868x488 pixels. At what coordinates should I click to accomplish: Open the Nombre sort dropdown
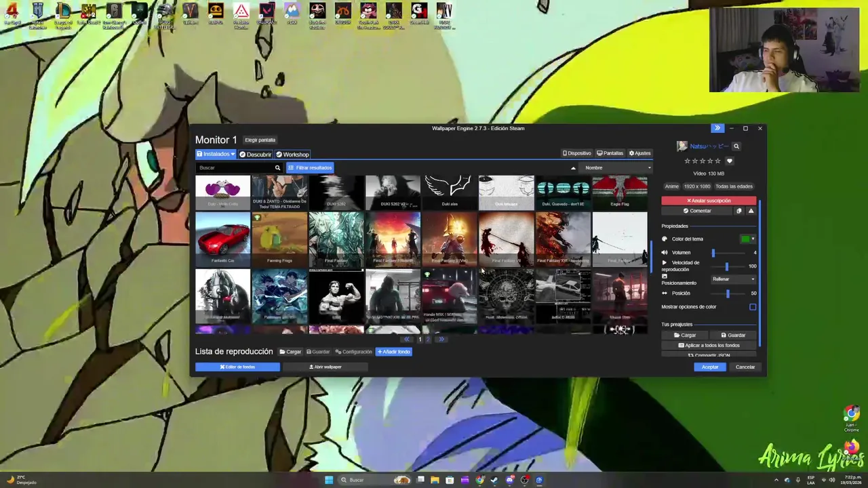point(617,168)
